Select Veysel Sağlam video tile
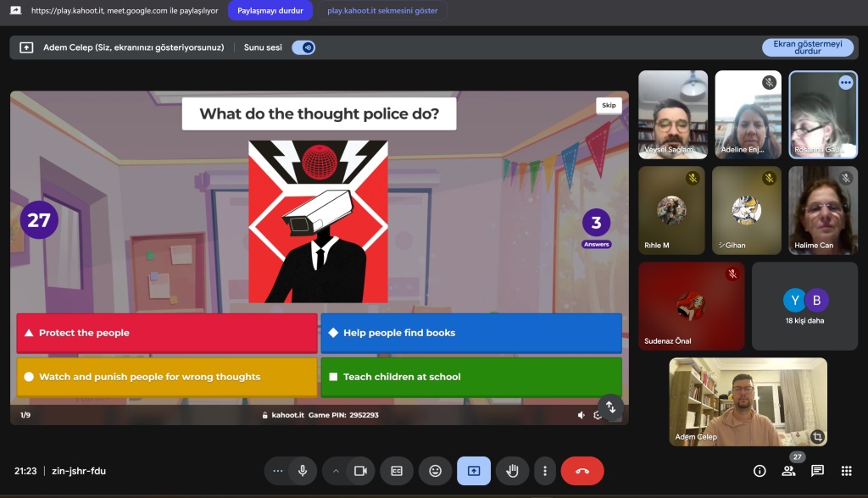 (x=672, y=114)
